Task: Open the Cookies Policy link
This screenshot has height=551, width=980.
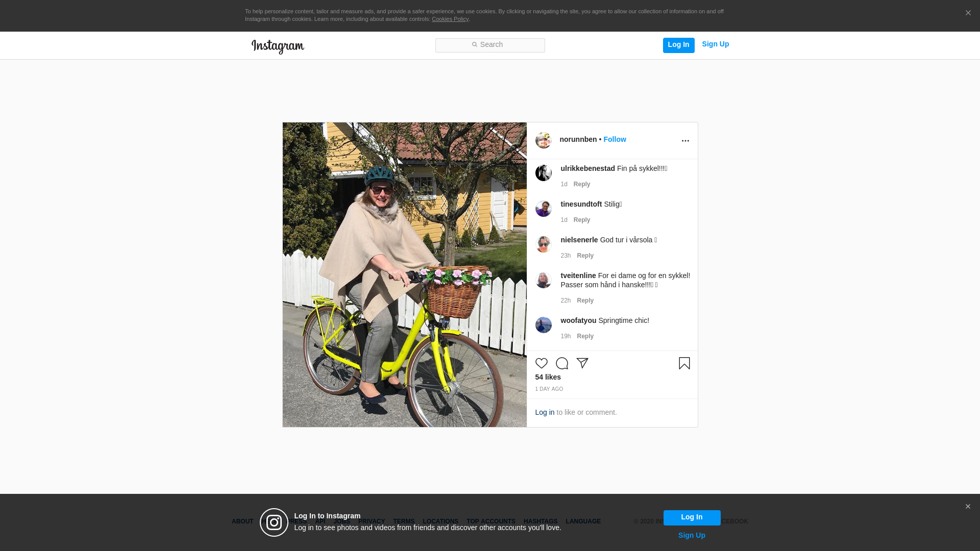Action: click(450, 19)
